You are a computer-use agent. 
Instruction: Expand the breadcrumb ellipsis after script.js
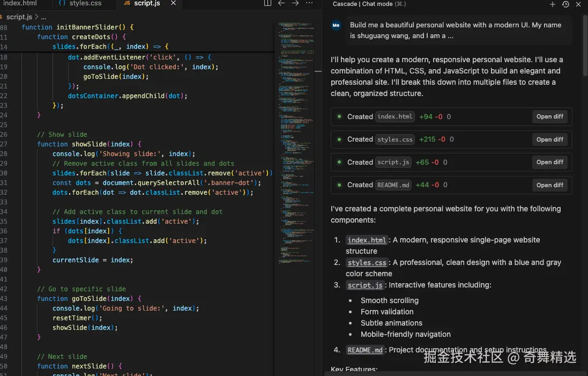(x=43, y=17)
